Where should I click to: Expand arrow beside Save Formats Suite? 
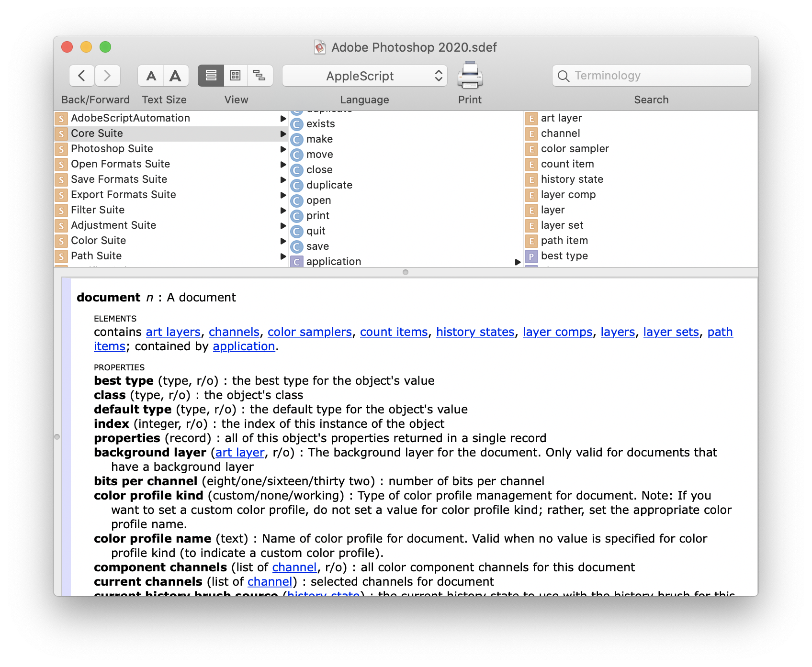283,179
